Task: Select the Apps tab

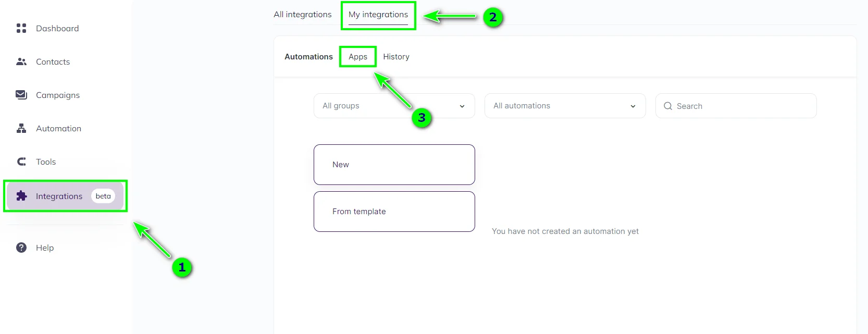Action: point(358,57)
